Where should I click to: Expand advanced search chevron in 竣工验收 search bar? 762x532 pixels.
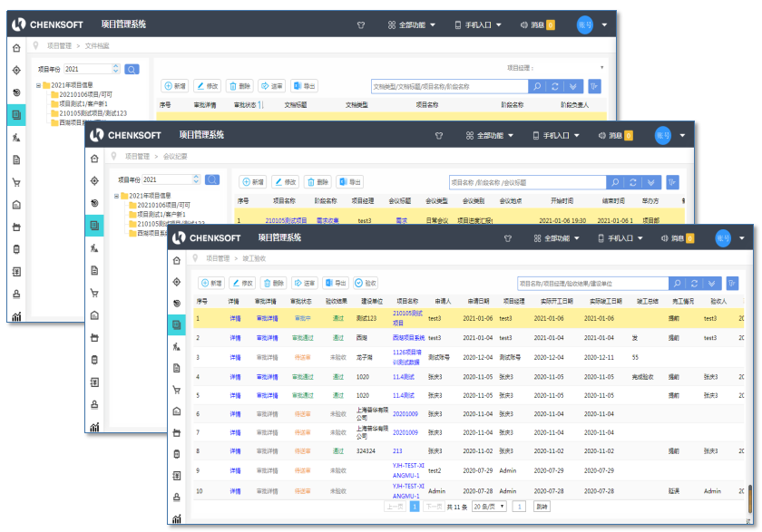[712, 284]
